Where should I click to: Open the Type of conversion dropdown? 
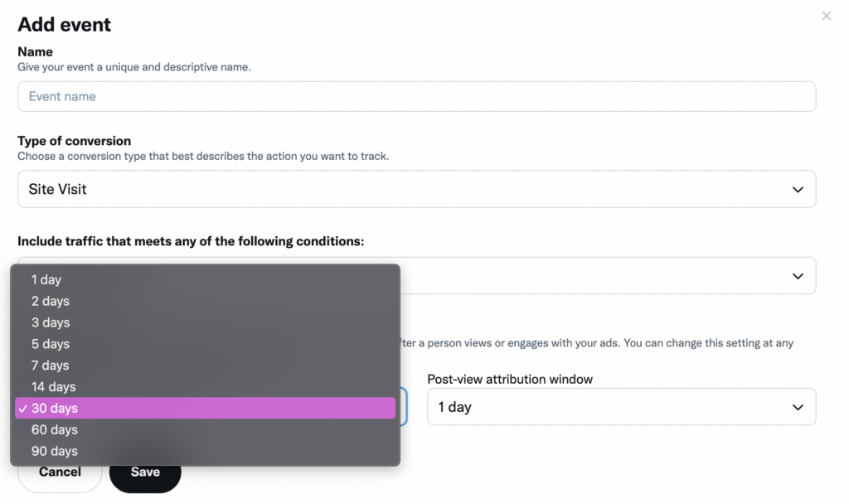(416, 189)
